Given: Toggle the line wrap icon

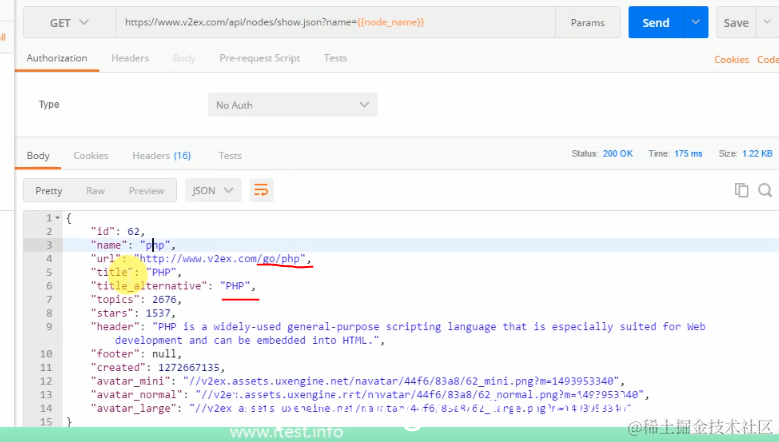Looking at the screenshot, I should (261, 190).
